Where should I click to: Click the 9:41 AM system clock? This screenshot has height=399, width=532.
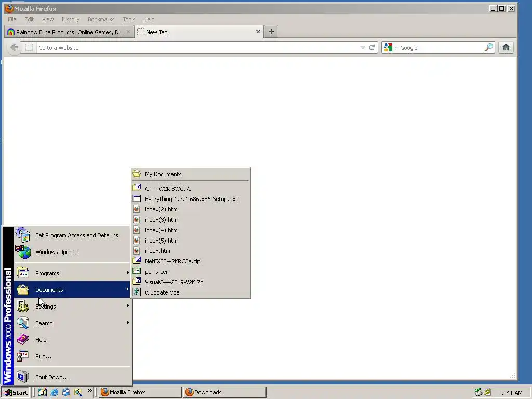[x=512, y=393]
